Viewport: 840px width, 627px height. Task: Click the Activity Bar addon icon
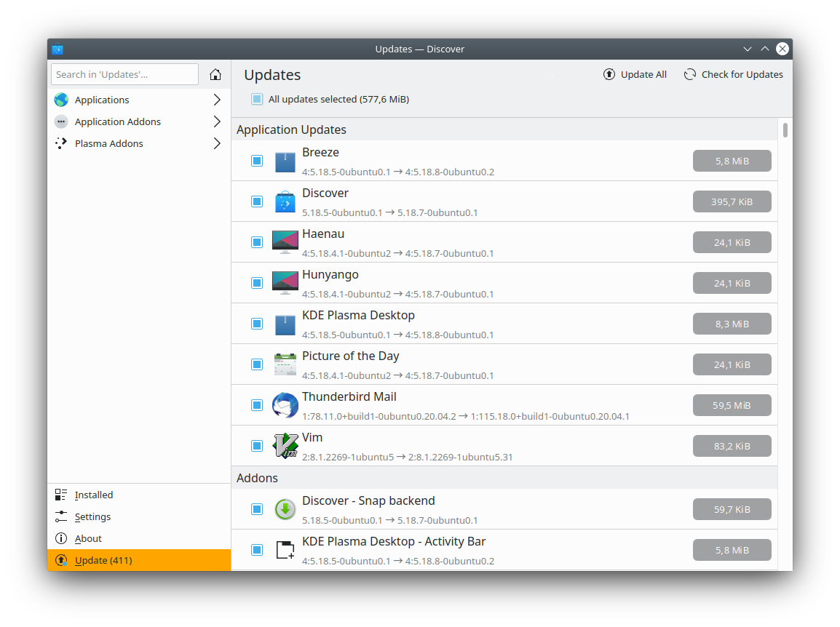click(x=285, y=550)
